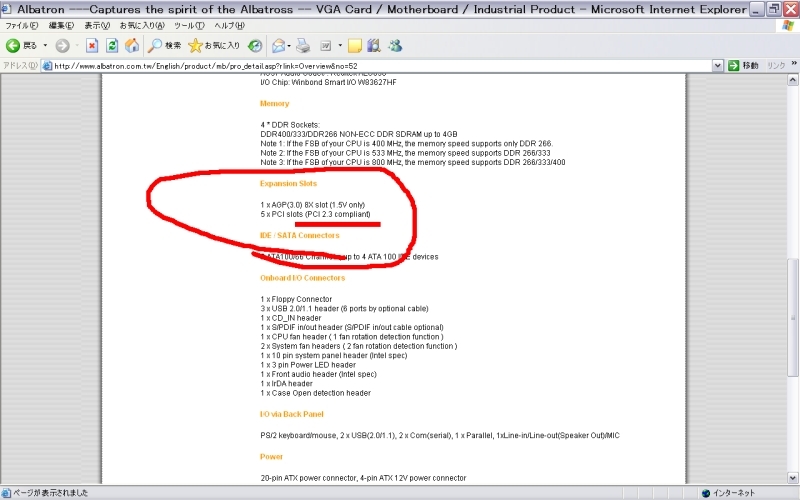Click the 'Power' section heading
Screen dimensions: 800x500
point(271,457)
